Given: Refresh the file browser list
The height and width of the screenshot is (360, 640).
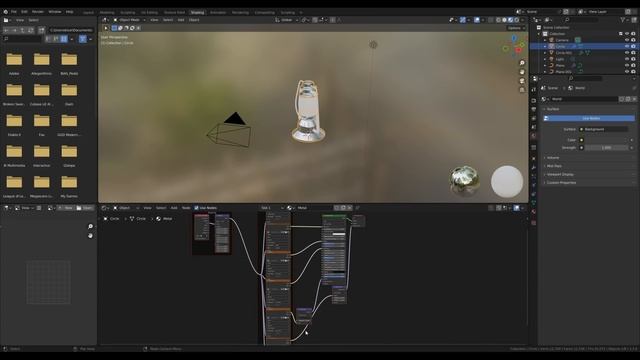Looking at the screenshot, I should 31,30.
